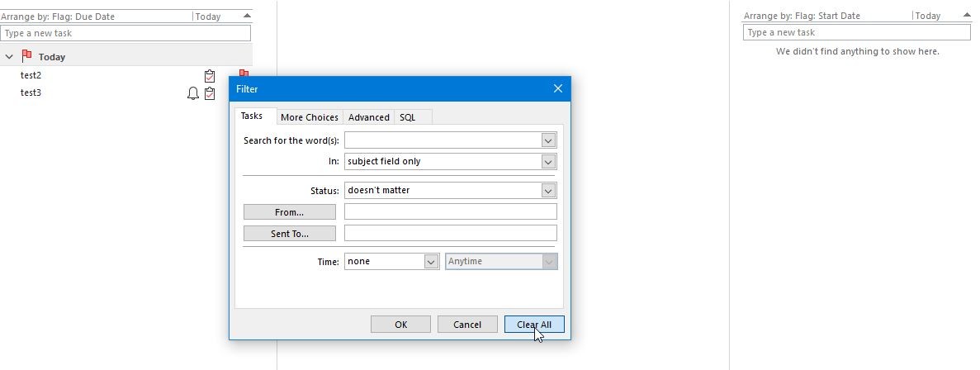Click the Sent To... button

click(289, 233)
